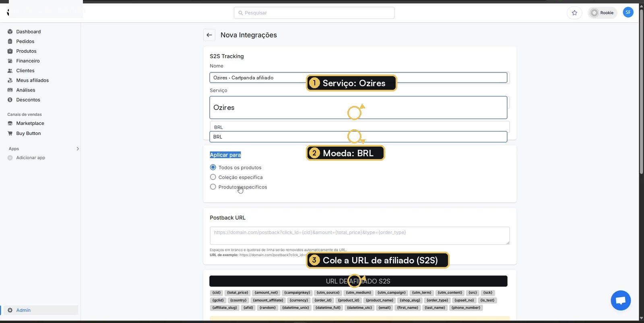Click the Financeiro icon in the sidebar
The height and width of the screenshot is (323, 644).
(x=10, y=61)
